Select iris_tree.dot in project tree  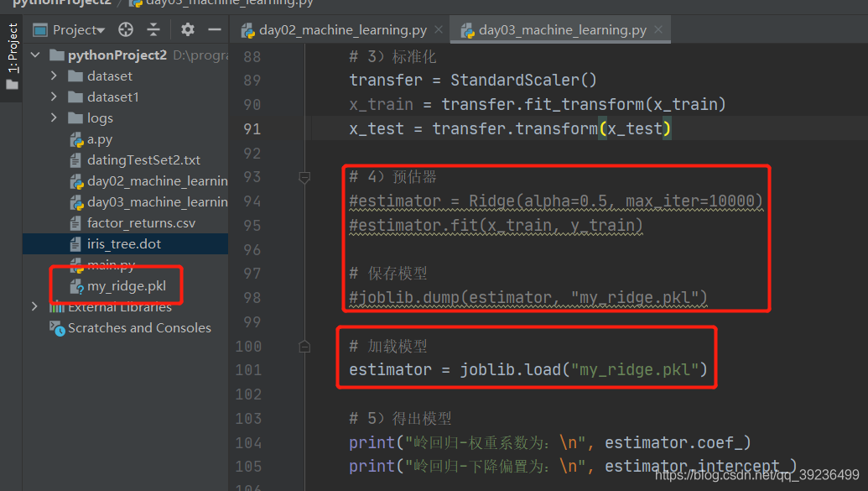(124, 244)
